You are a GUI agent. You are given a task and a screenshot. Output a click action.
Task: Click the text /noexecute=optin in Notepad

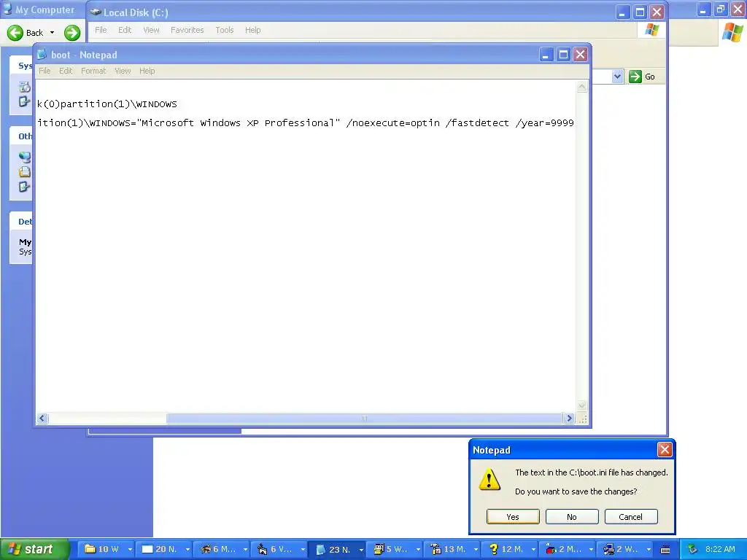(x=393, y=122)
